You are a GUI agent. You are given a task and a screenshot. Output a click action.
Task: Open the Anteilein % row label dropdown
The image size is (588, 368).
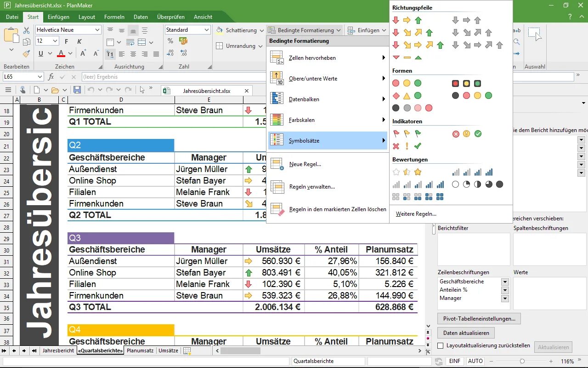505,290
